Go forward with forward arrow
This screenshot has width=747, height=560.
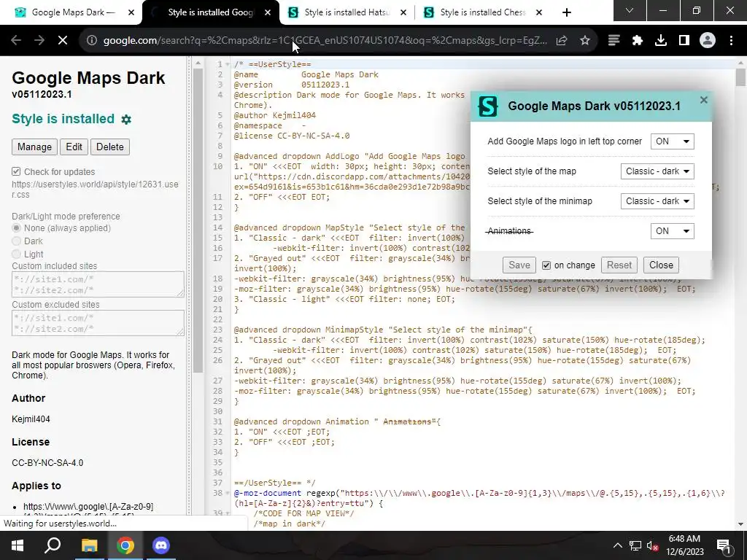coord(39,41)
